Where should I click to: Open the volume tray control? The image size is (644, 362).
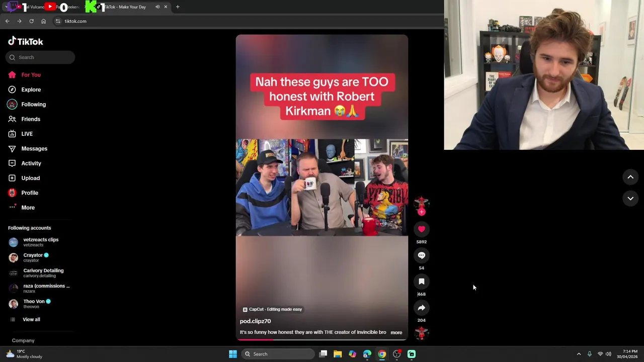[x=608, y=354]
